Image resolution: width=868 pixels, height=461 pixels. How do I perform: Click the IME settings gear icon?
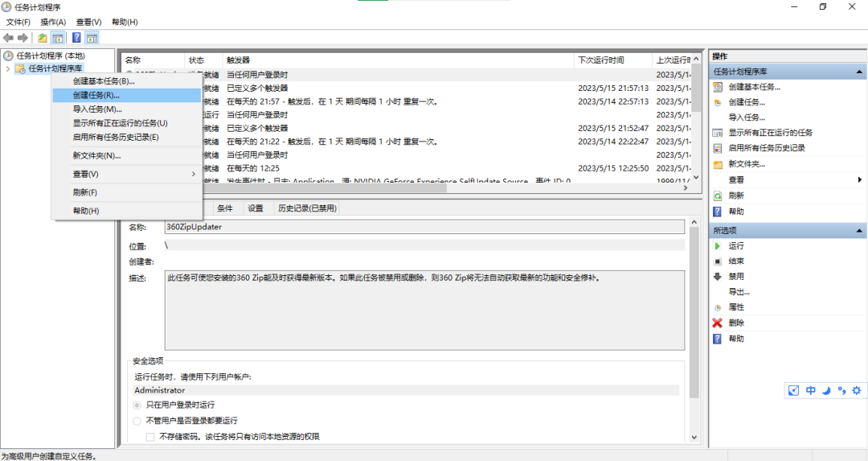(x=856, y=390)
